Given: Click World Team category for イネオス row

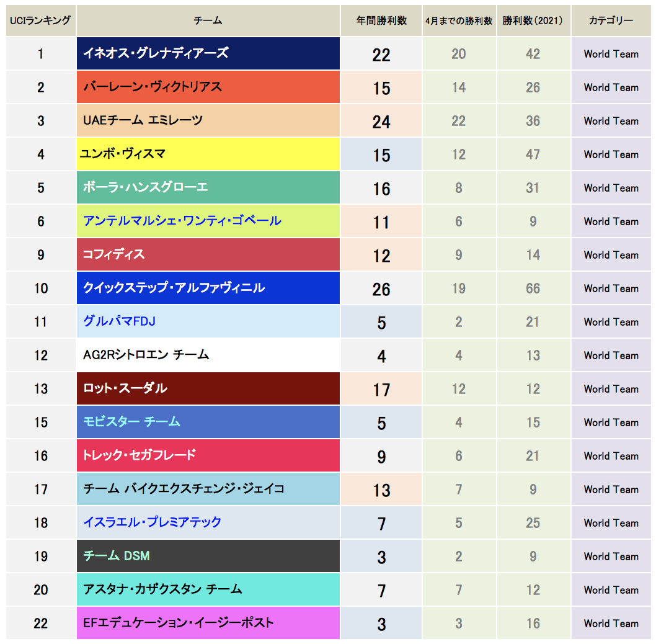Looking at the screenshot, I should click(611, 54).
